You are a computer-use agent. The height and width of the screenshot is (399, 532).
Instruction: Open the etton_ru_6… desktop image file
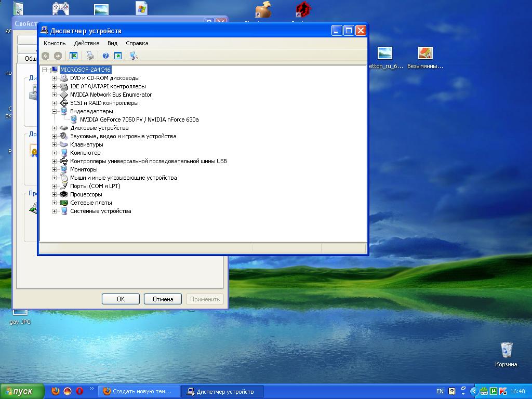(x=385, y=58)
